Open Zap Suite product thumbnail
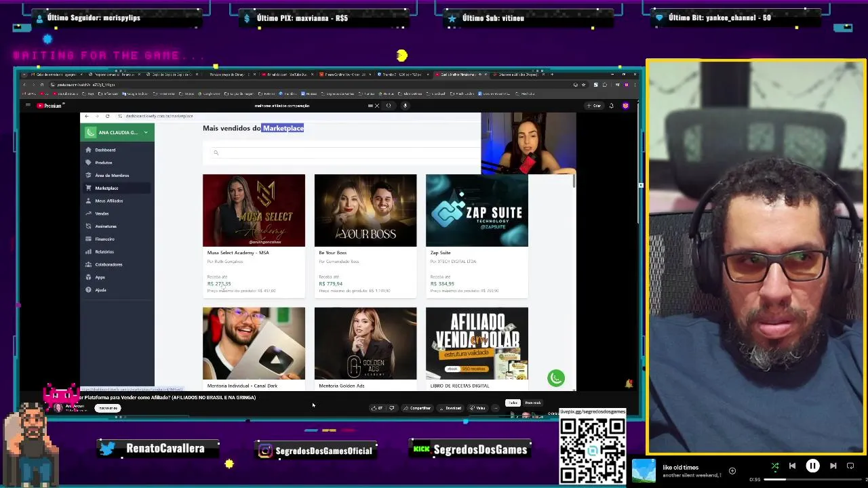This screenshot has height=488, width=868. coord(477,210)
